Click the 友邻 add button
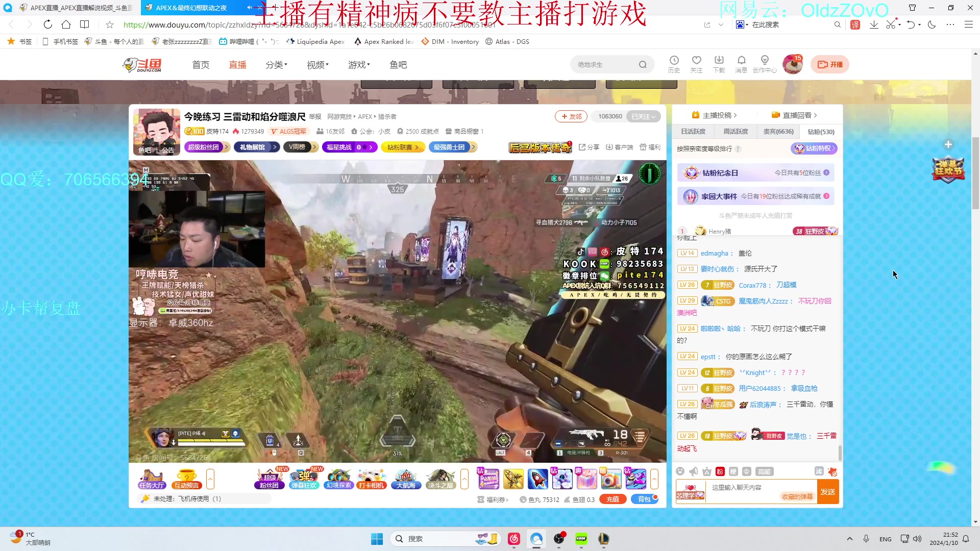 click(x=571, y=116)
